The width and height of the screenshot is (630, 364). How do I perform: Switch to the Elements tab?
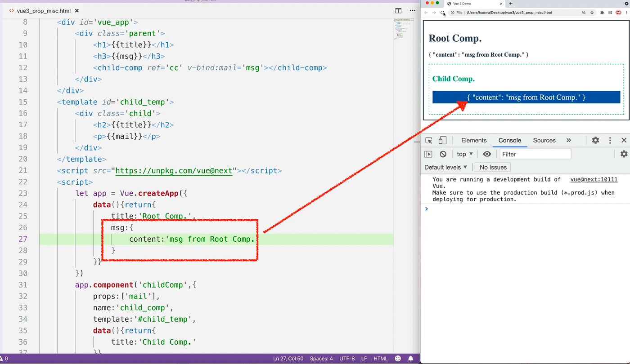pyautogui.click(x=474, y=140)
